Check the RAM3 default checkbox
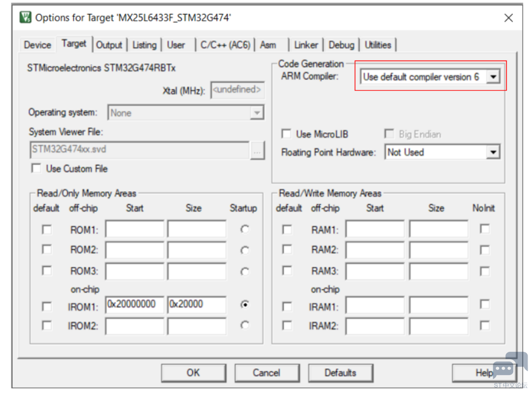This screenshot has width=532, height=393. [x=287, y=271]
